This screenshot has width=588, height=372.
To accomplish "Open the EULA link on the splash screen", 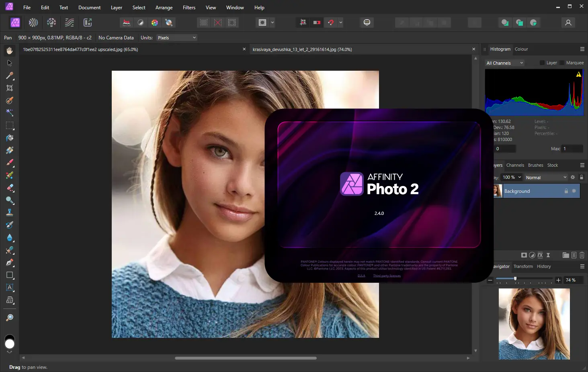I will [361, 276].
